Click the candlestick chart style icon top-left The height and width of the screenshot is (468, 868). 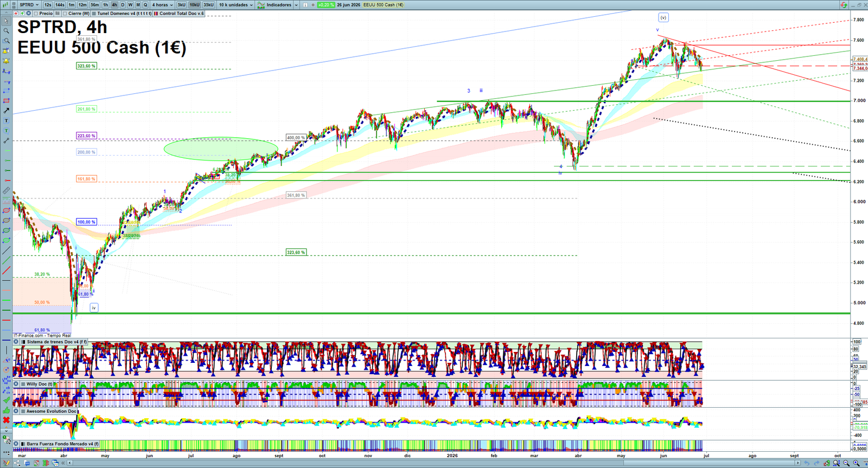click(x=5, y=5)
